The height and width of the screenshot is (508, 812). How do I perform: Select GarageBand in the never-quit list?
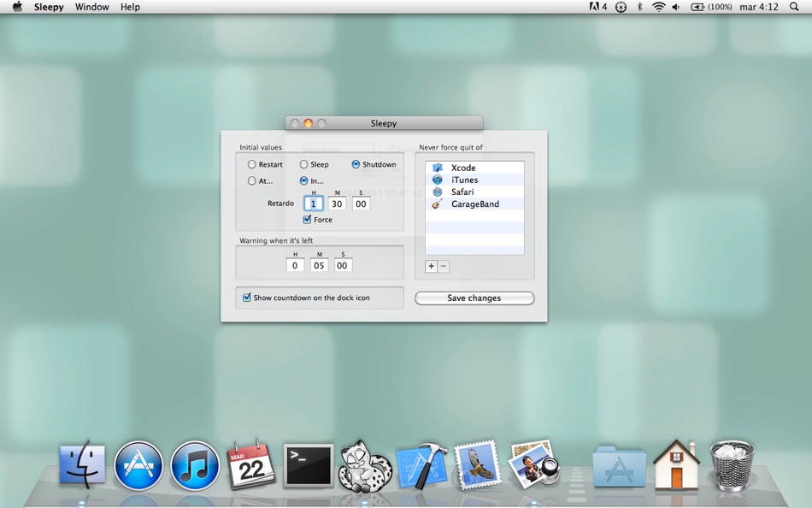(474, 204)
